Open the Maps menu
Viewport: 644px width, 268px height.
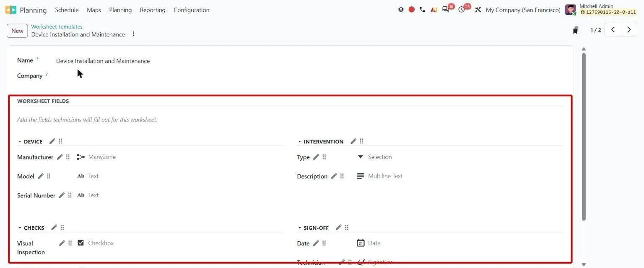94,10
